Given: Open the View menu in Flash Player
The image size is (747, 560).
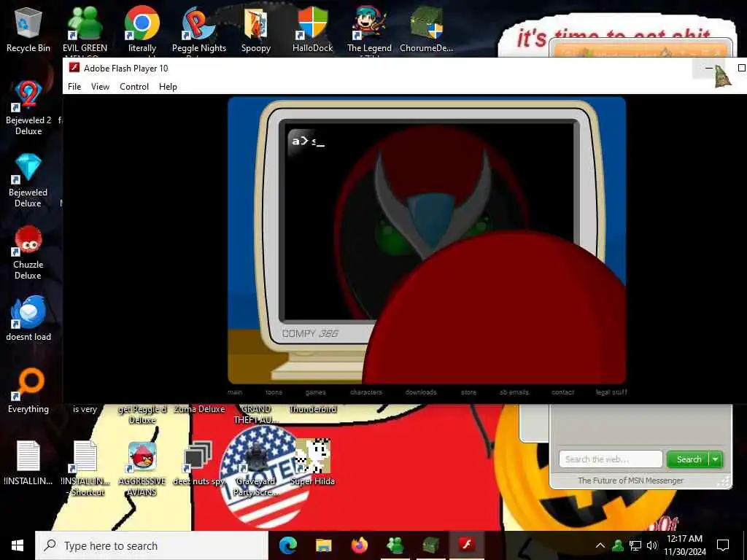Looking at the screenshot, I should coord(100,87).
